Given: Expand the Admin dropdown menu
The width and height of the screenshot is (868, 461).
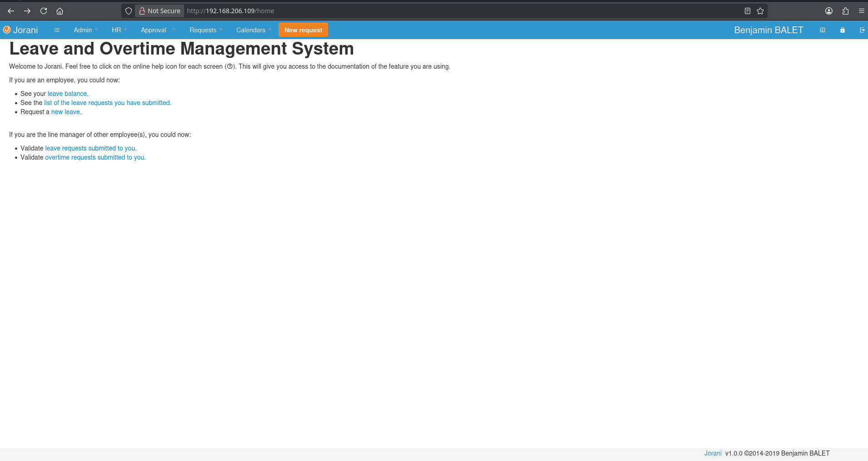Looking at the screenshot, I should (86, 30).
